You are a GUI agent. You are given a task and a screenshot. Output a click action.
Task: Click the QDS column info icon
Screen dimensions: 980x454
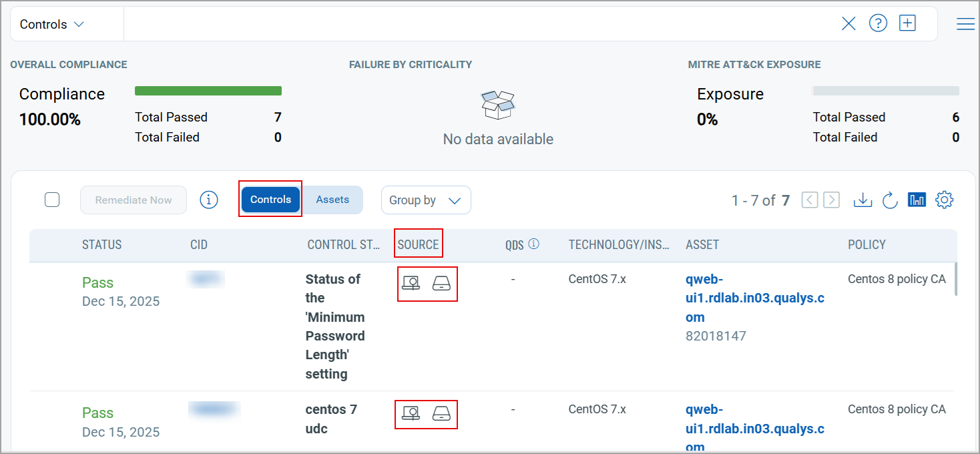[x=533, y=244]
